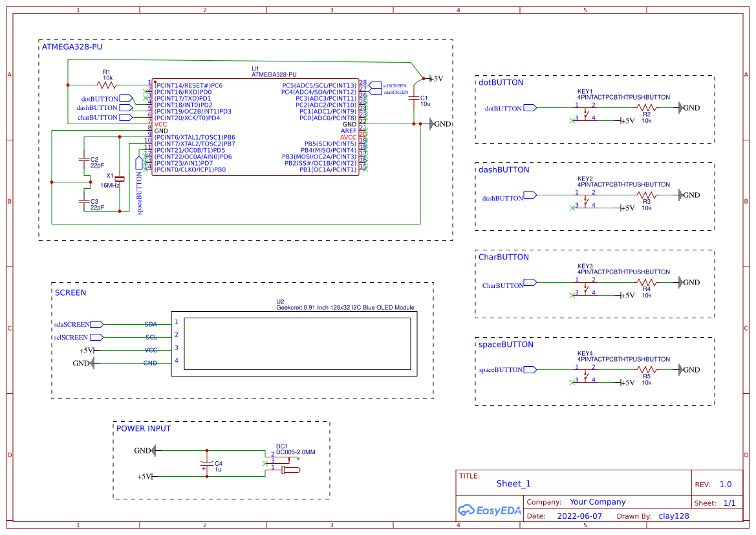
Task: Click the spaceBUTTON net port next to KEY4
Action: (x=530, y=369)
